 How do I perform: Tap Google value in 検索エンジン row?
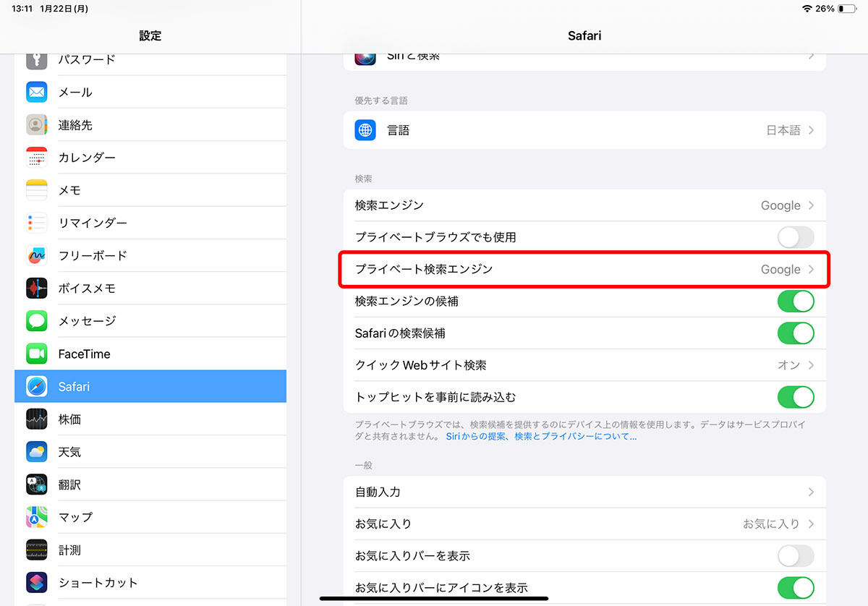[x=780, y=205]
